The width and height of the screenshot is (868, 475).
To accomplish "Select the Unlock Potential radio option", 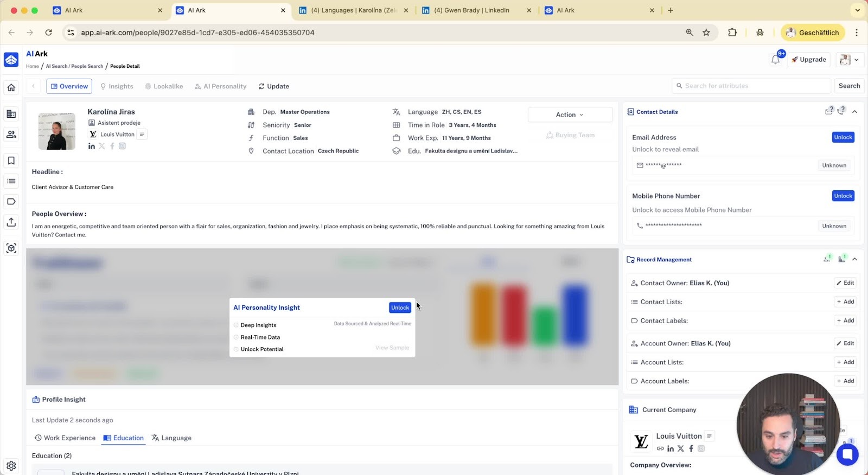I will point(236,349).
